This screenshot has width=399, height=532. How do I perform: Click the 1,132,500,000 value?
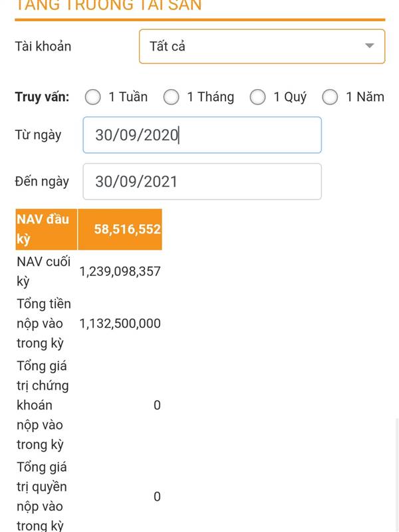pyautogui.click(x=120, y=324)
